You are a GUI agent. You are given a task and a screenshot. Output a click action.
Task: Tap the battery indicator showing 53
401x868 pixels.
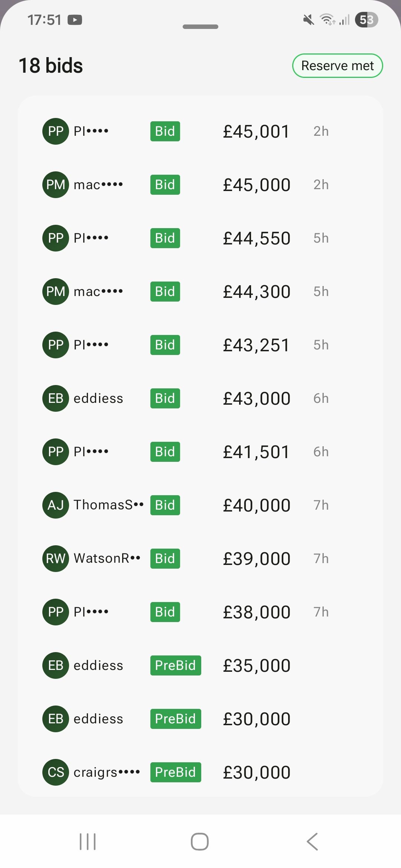[366, 20]
